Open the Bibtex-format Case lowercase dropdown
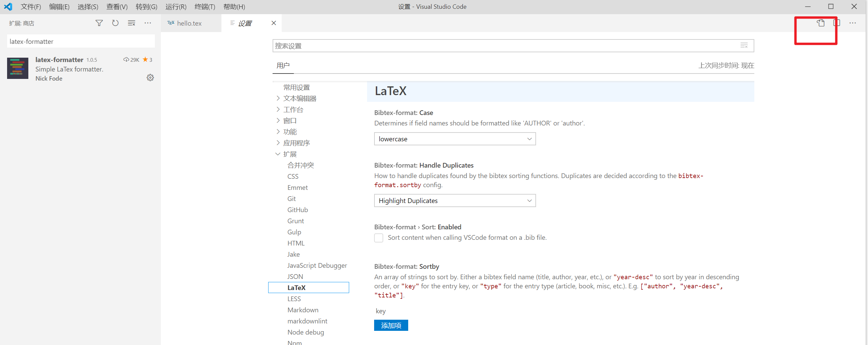This screenshot has width=868, height=345. (x=455, y=139)
